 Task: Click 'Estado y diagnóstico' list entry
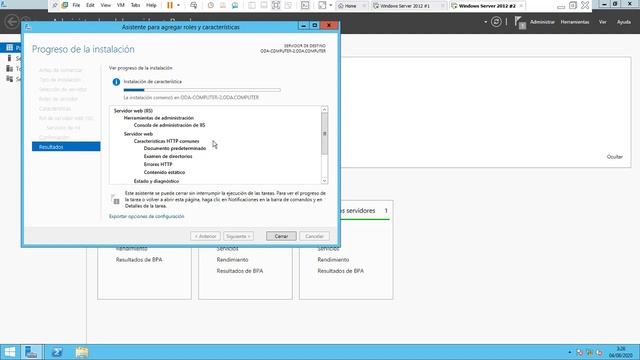pyautogui.click(x=156, y=181)
